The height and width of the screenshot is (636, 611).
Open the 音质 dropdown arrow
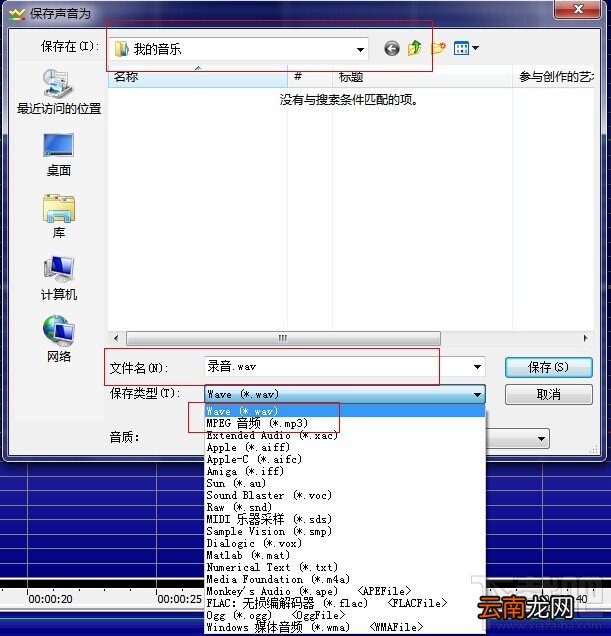[541, 438]
